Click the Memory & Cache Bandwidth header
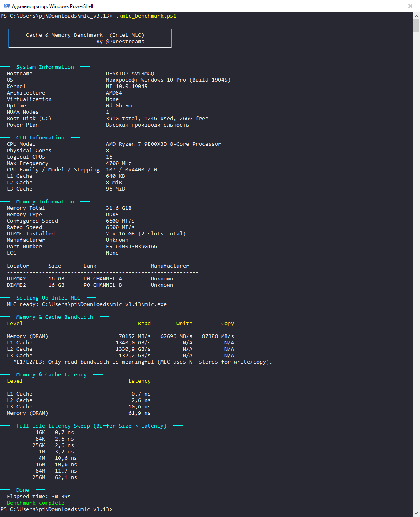 pos(55,317)
